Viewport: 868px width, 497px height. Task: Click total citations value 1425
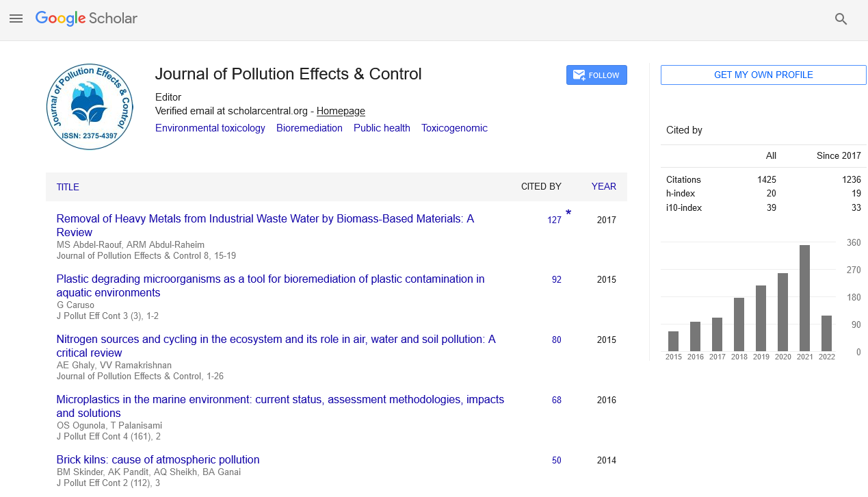coord(767,179)
